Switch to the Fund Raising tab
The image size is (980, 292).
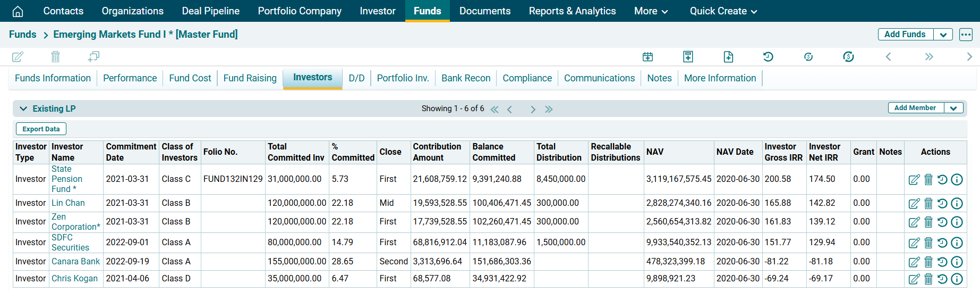point(250,78)
